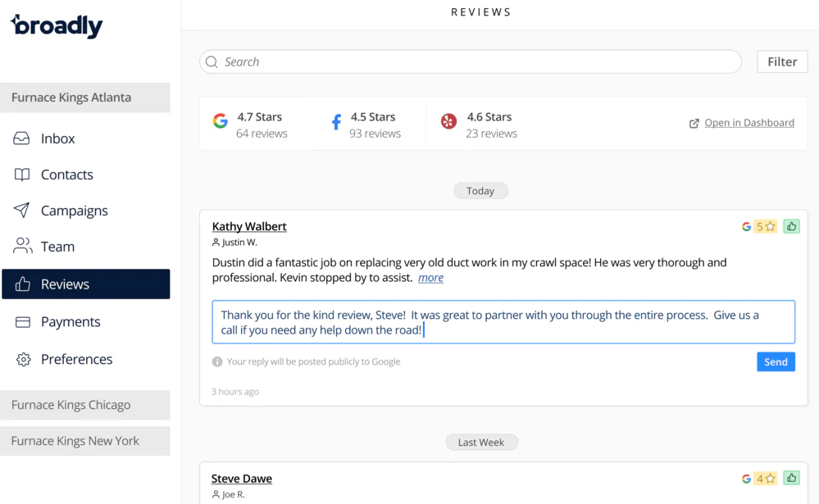Viewport: 819px width, 504px height.
Task: Click '4.5 Stars' rating text
Action: 373,117
